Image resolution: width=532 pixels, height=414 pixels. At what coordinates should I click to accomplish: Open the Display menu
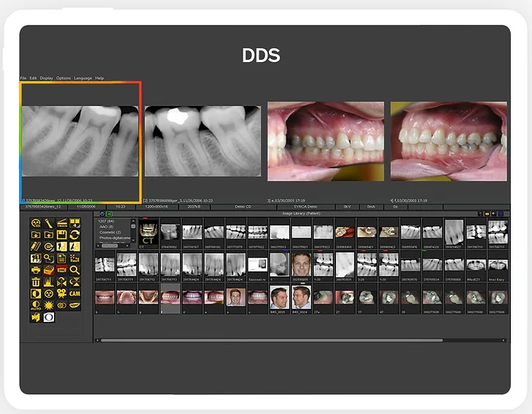click(46, 78)
